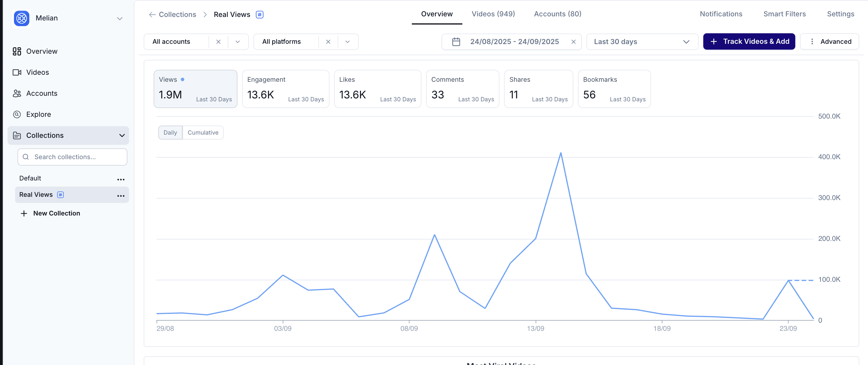Open the Last 30 days dropdown
Viewport: 868px width, 365px height.
pyautogui.click(x=642, y=42)
